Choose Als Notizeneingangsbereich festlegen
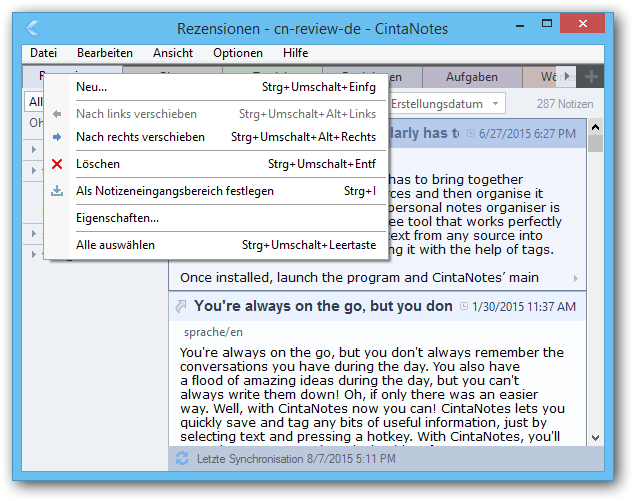The image size is (634, 501). click(216, 191)
